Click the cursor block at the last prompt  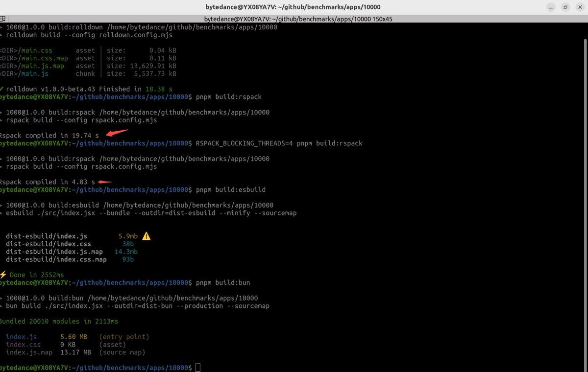tap(198, 368)
